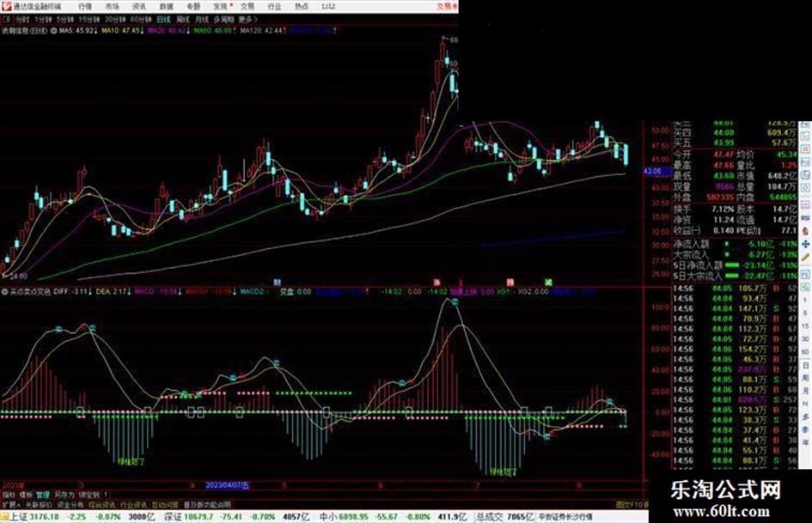
Task: Click the sidebar 日 daily shortcut
Action: pos(805,366)
